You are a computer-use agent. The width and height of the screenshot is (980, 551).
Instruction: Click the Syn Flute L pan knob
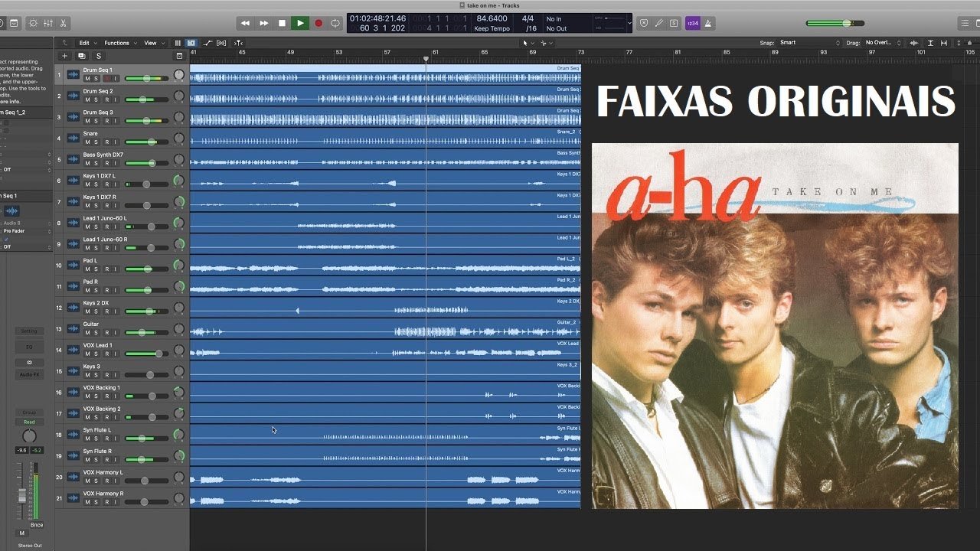click(178, 435)
